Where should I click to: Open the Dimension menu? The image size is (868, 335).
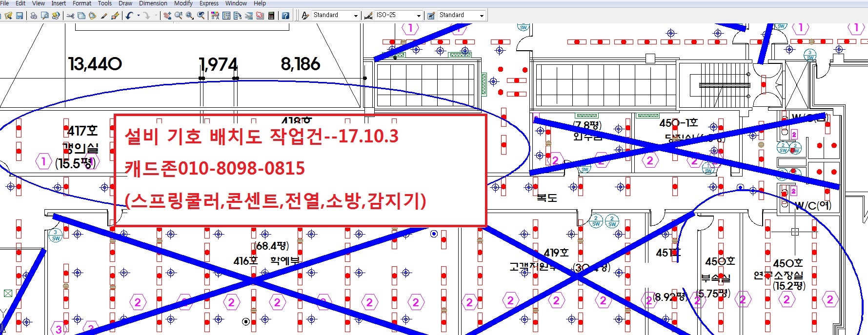tap(153, 3)
